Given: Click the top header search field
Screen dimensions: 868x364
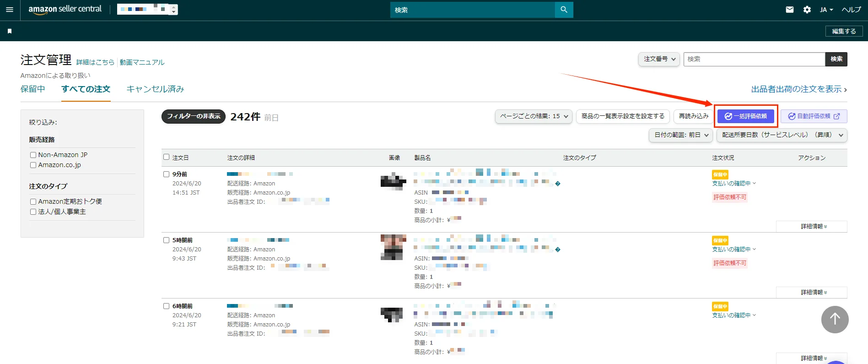Looking at the screenshot, I should [x=472, y=10].
